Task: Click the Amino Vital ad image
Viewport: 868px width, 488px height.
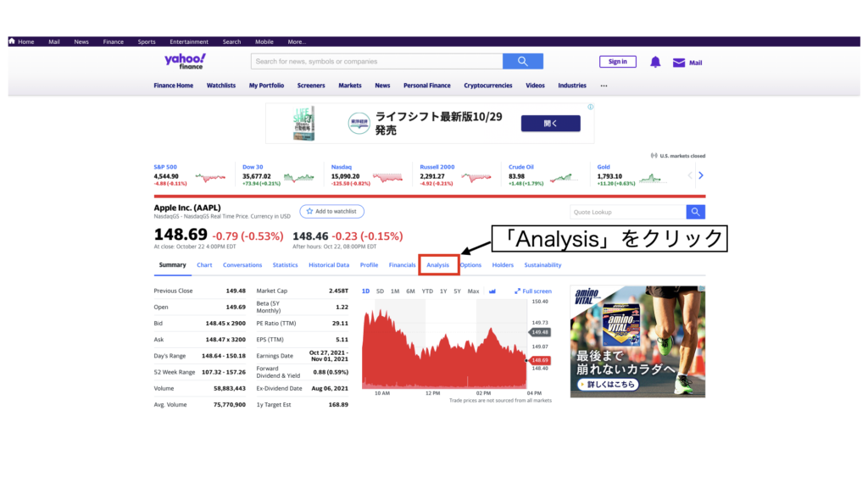Action: tap(637, 341)
